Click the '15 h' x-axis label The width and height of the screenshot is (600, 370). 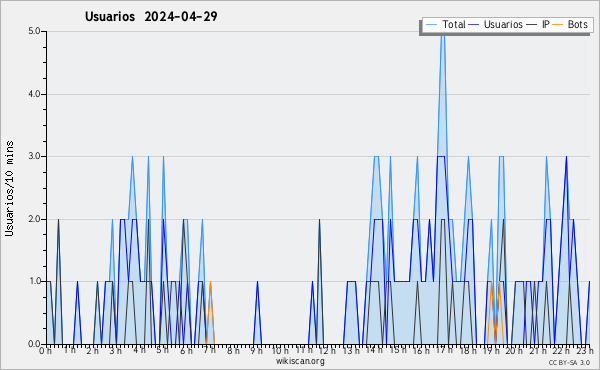click(x=398, y=350)
